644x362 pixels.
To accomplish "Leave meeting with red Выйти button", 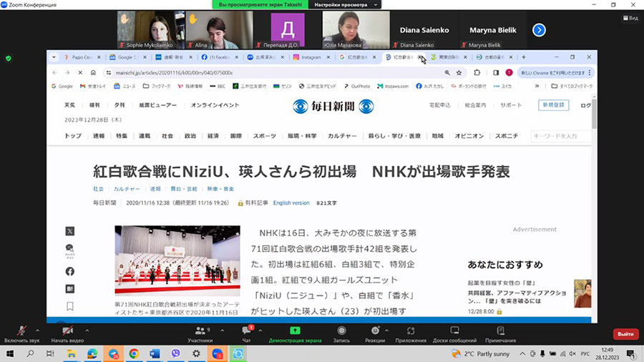I will pos(625,334).
